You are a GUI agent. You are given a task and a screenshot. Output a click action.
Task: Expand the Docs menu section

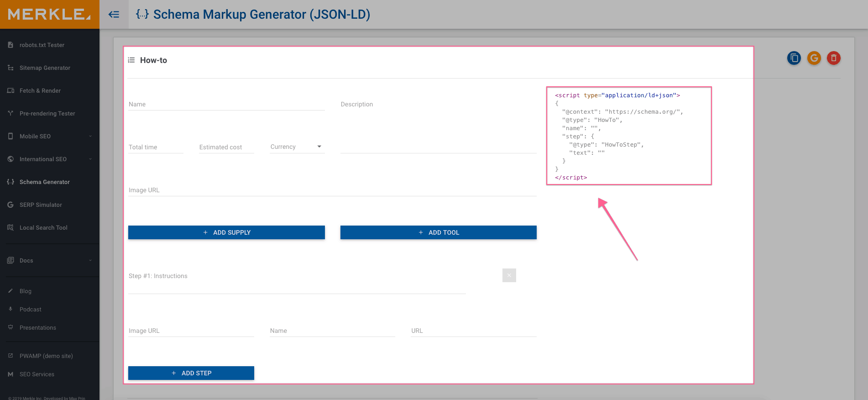click(90, 260)
